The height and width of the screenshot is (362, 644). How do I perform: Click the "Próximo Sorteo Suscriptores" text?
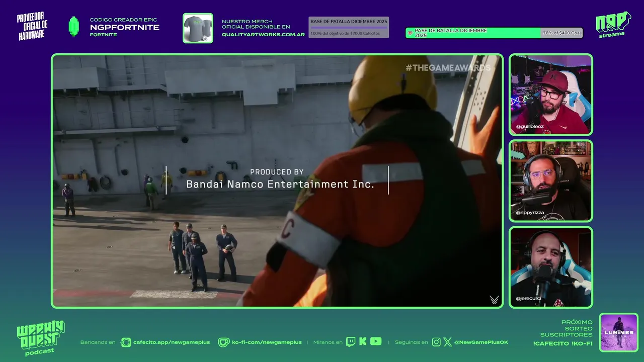tap(568, 328)
